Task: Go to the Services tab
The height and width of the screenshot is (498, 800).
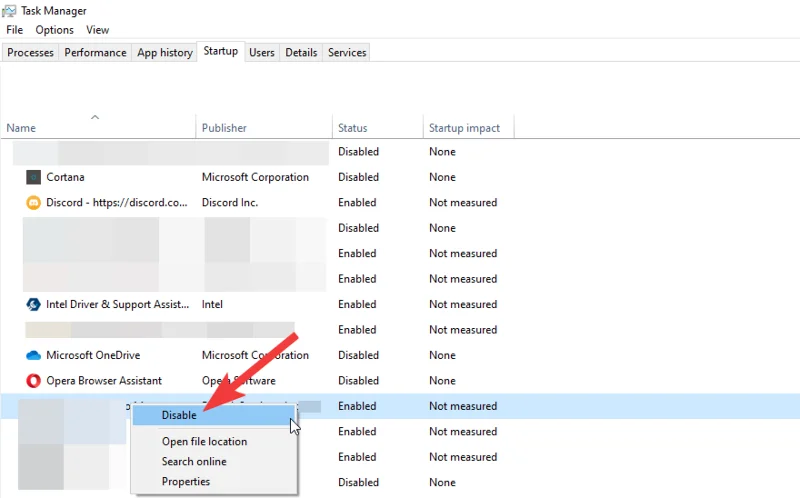Action: click(347, 52)
